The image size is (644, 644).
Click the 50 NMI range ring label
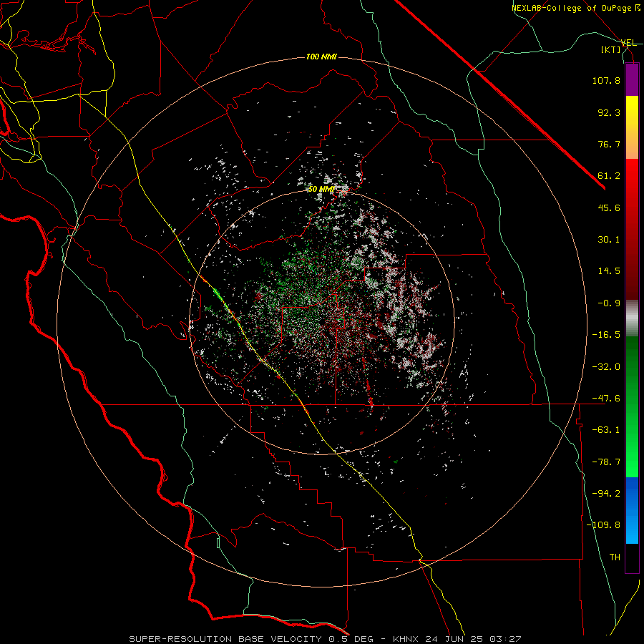[321, 189]
